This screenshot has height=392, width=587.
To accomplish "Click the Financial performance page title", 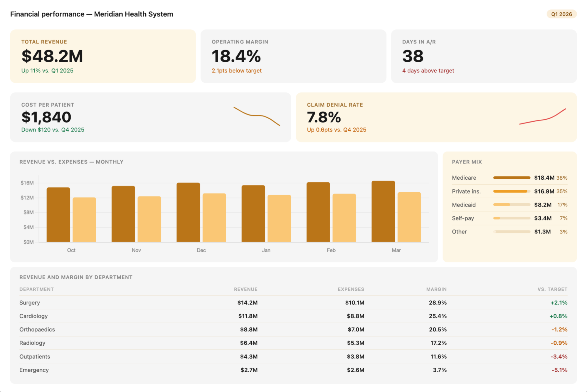I will [92, 14].
